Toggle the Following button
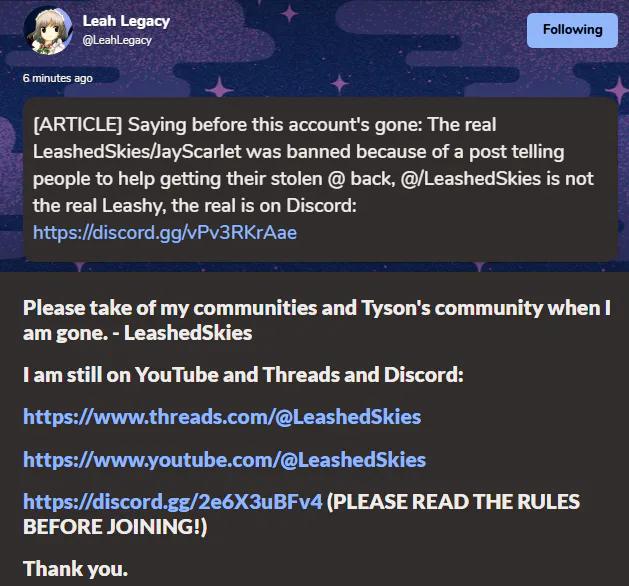This screenshot has height=586, width=629. [x=572, y=30]
